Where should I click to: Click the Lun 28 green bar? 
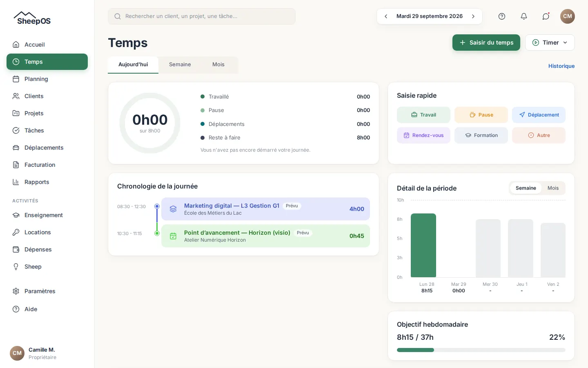[423, 245]
